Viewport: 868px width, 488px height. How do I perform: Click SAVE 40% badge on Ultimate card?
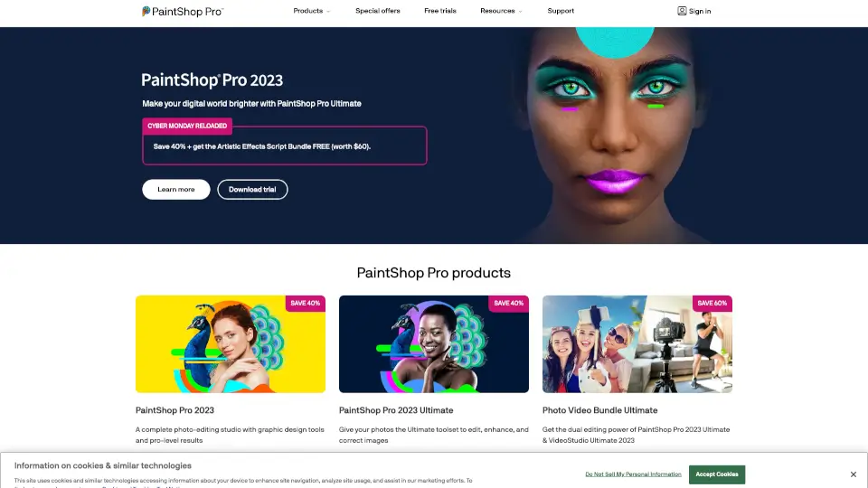click(x=508, y=304)
